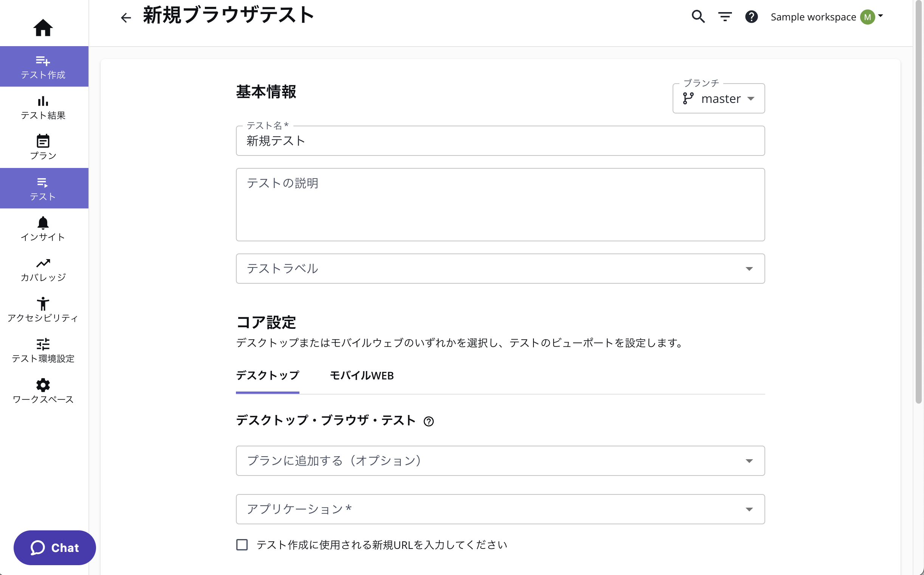This screenshot has height=575, width=924.
Task: Open テスト環境設定 sliders icon
Action: 43,350
